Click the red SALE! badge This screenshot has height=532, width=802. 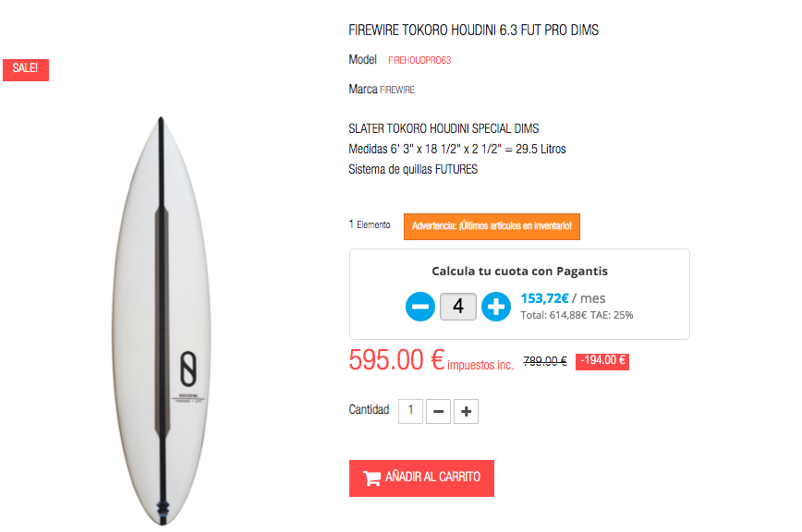pos(26,69)
